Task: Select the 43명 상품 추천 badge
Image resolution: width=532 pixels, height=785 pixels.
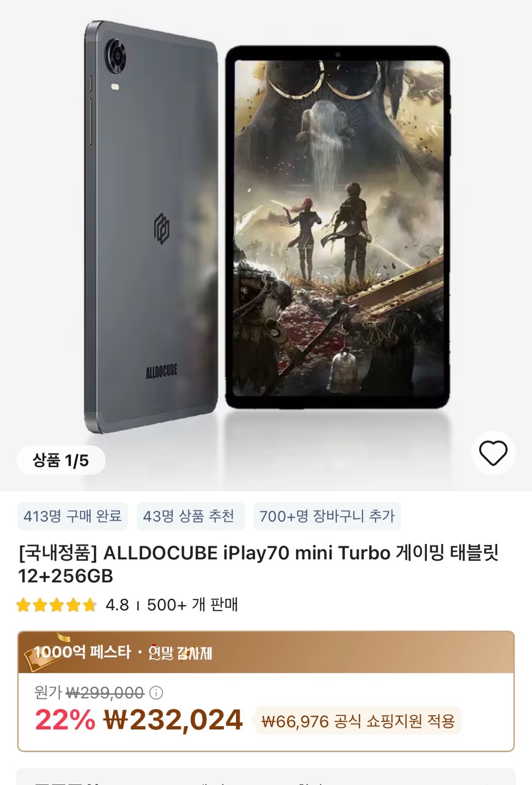Action: tap(189, 516)
